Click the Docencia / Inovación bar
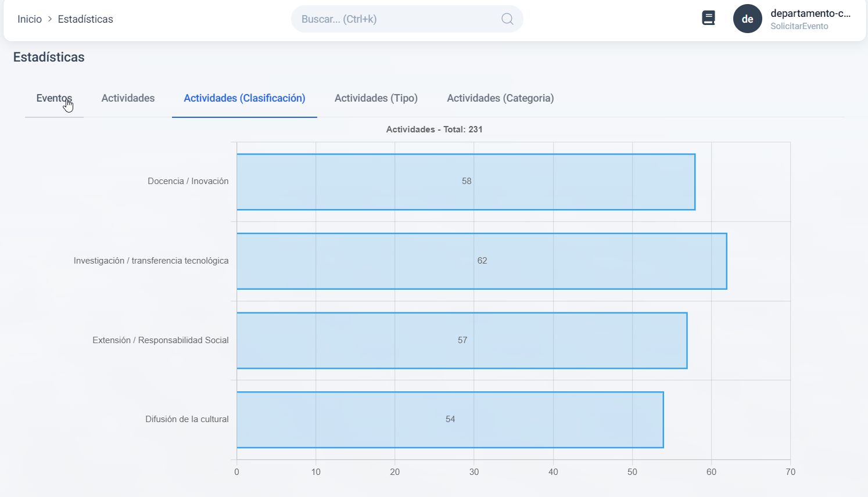Screen dimensions: 868x497 [x=465, y=182]
